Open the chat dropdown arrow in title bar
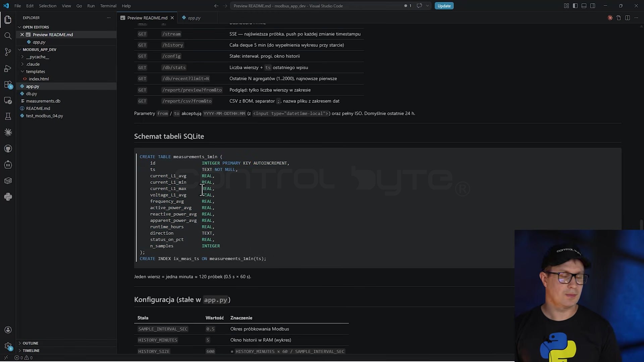This screenshot has width=644, height=362. (427, 6)
